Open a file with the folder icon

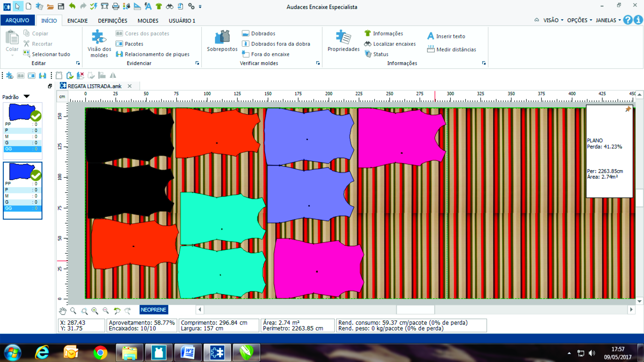(x=50, y=6)
